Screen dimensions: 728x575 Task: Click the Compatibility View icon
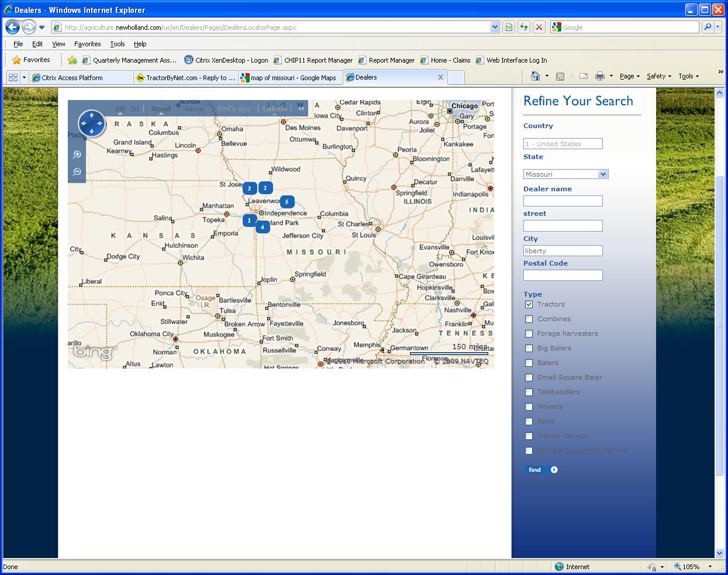coord(509,27)
